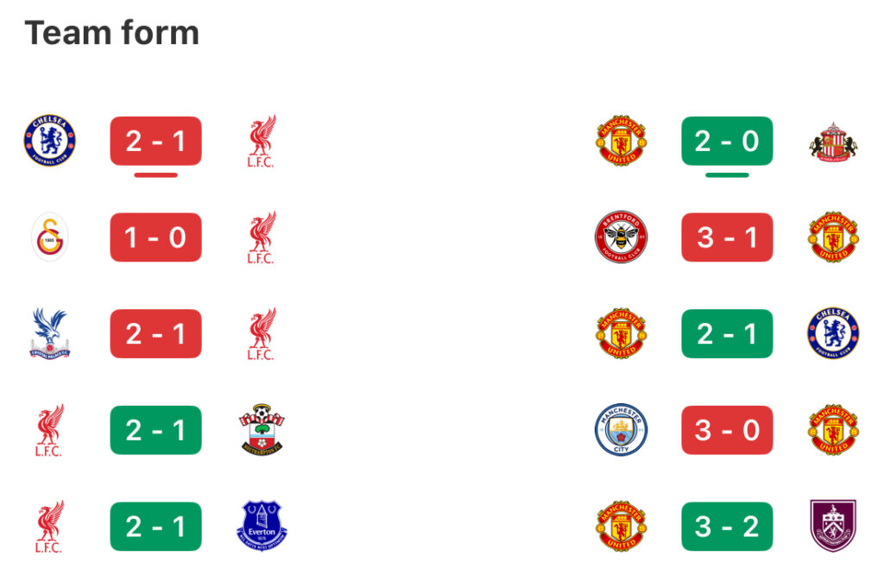884x588 pixels.
Task: Click the Everton club crest
Action: pos(262,526)
